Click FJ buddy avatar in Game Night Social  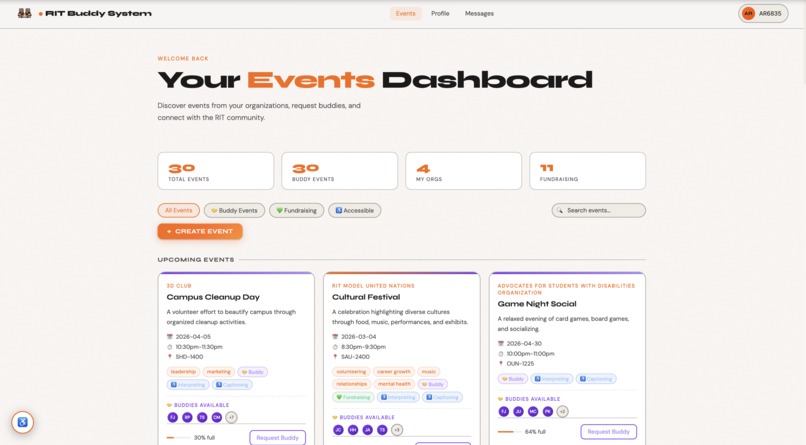pos(504,411)
